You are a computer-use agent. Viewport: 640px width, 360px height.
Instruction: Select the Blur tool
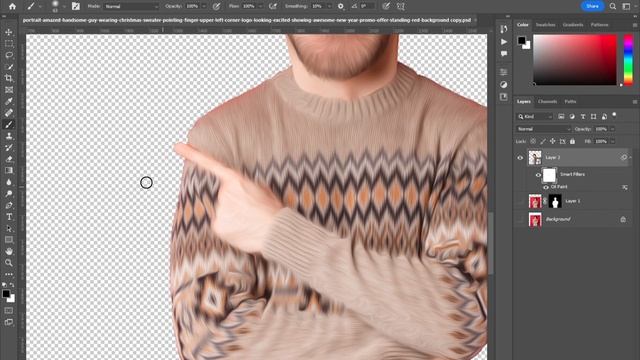point(9,182)
